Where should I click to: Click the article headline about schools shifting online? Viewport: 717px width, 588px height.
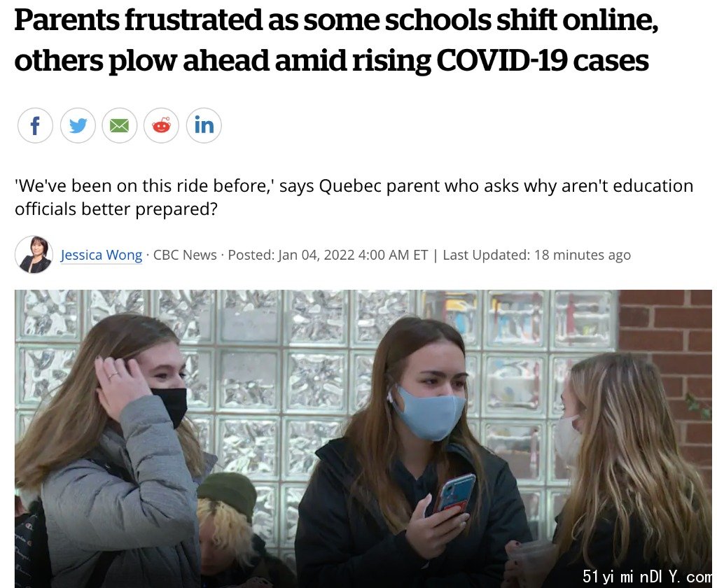click(x=336, y=40)
